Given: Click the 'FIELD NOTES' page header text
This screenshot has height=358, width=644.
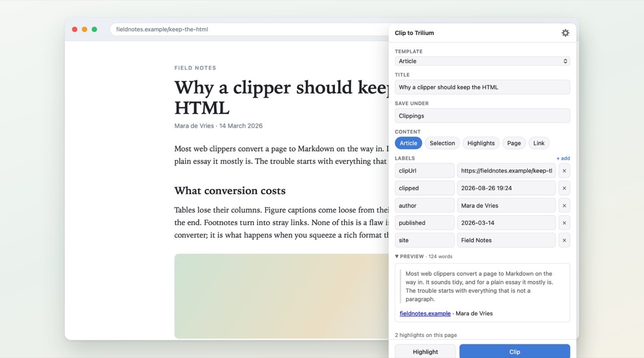Looking at the screenshot, I should point(195,68).
